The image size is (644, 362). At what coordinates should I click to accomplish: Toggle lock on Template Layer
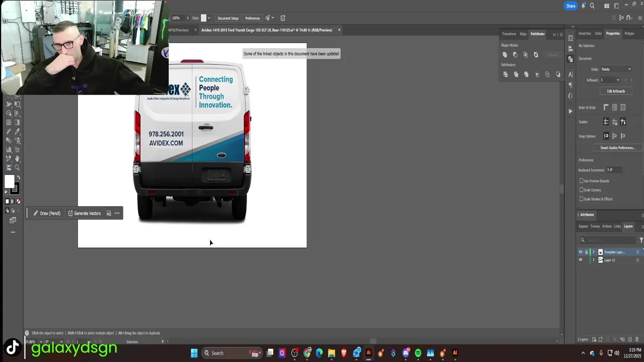point(586,252)
